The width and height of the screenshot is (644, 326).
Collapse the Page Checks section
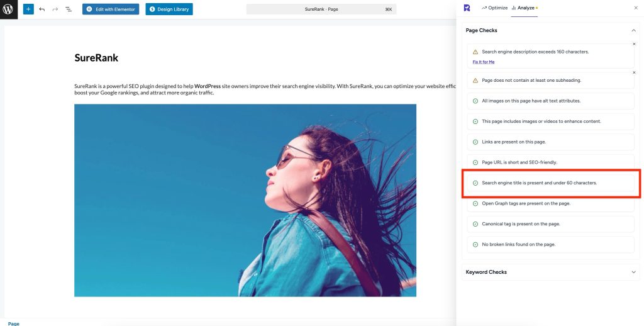[633, 30]
